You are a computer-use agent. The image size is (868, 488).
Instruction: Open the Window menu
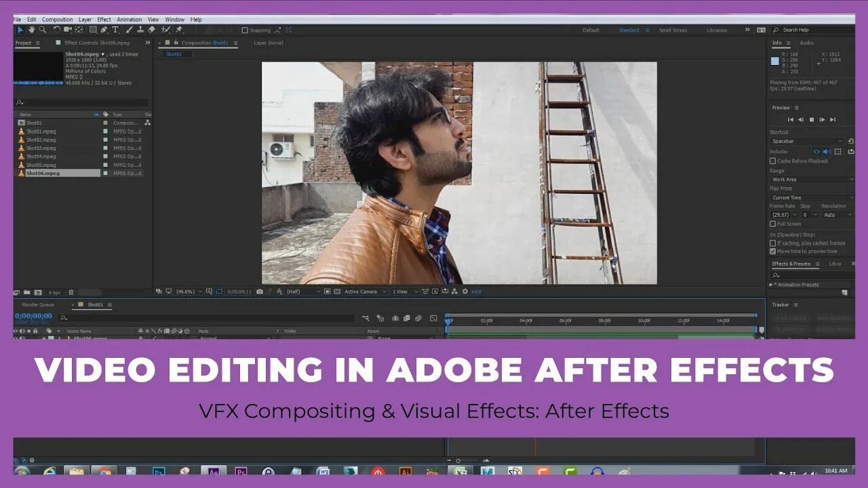(x=174, y=20)
